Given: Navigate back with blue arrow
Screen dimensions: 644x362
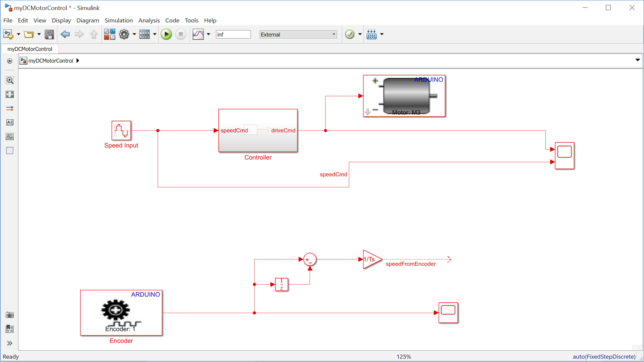Looking at the screenshot, I should point(65,34).
